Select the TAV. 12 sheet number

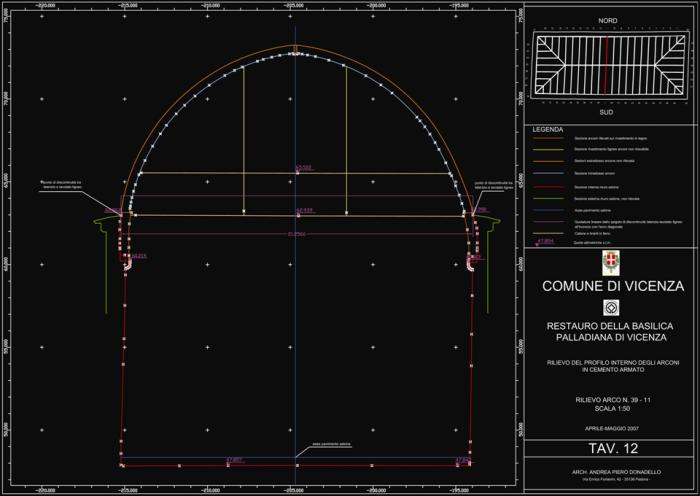608,451
